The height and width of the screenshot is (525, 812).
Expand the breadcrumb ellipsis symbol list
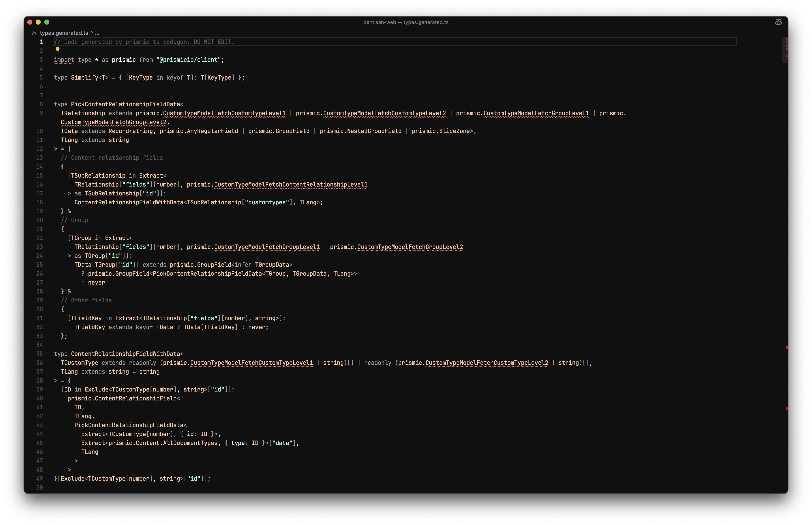pyautogui.click(x=97, y=33)
